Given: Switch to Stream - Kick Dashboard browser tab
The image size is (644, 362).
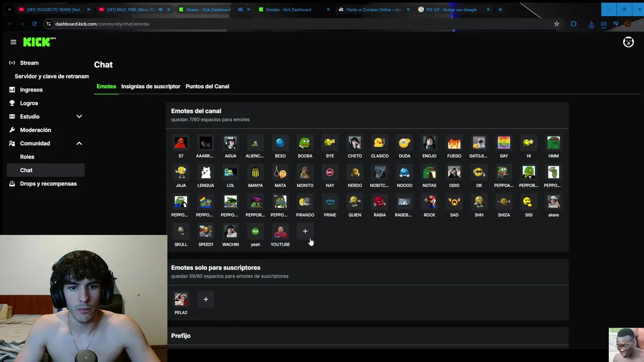Looking at the screenshot, I should [208, 10].
